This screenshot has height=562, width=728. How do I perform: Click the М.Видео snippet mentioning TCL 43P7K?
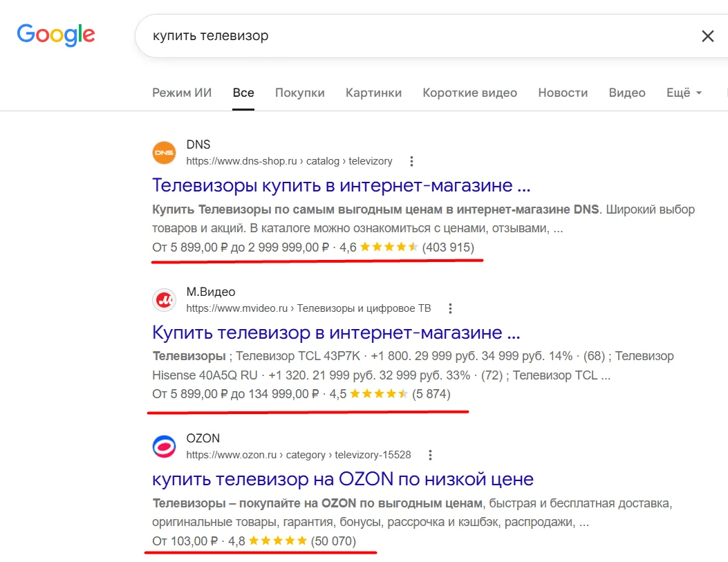(413, 366)
